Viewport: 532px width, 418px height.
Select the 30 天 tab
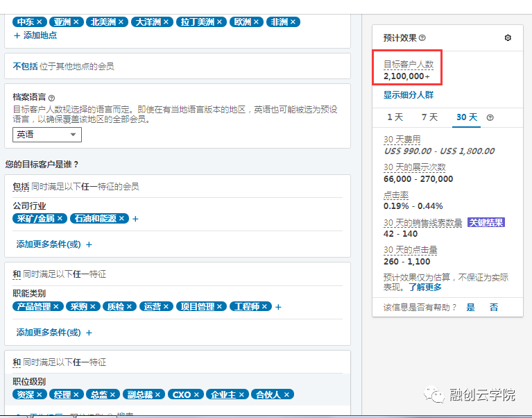467,117
